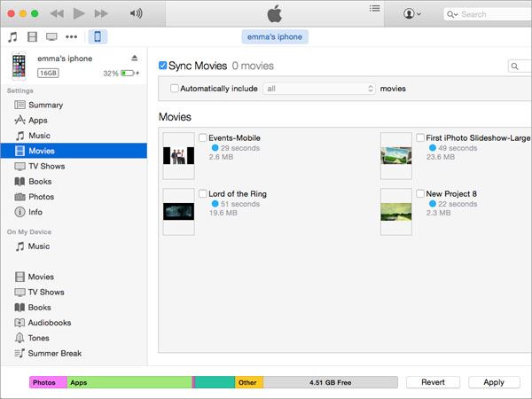Image resolution: width=532 pixels, height=399 pixels.
Task: Open Summer Break playlist
Action: pyautogui.click(x=74, y=353)
